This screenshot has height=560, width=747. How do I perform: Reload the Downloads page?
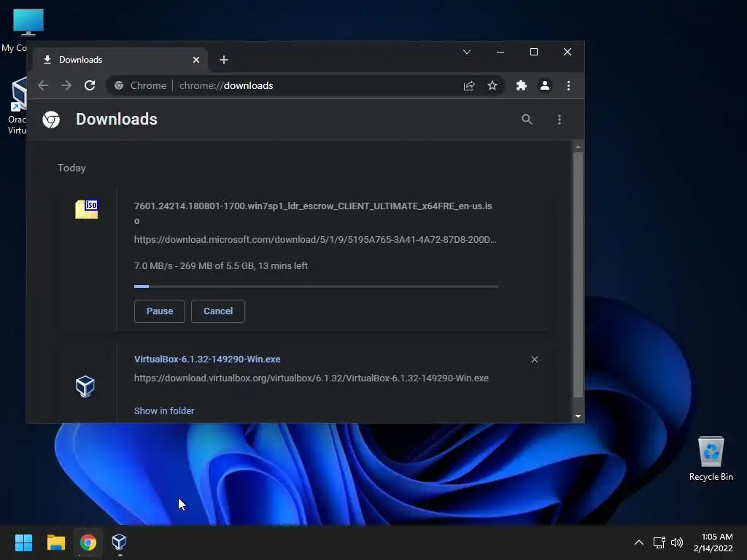coord(90,86)
